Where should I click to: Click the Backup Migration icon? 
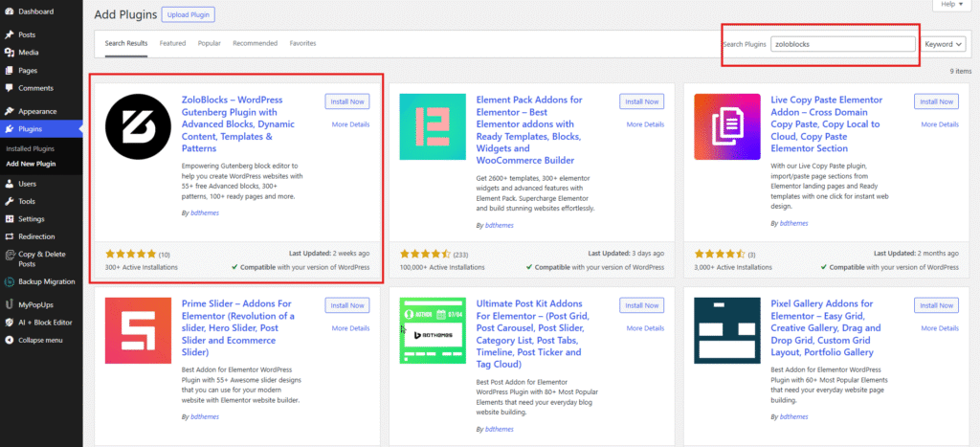[10, 281]
